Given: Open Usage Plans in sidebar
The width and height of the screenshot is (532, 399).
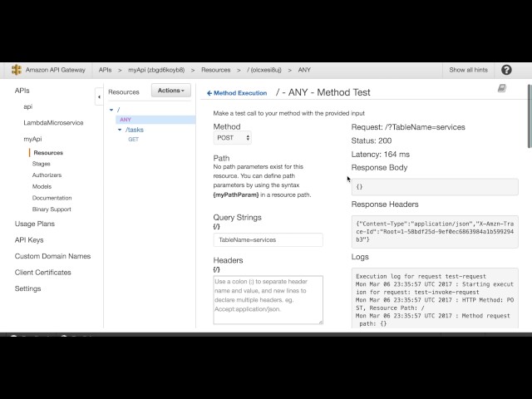Looking at the screenshot, I should tap(35, 224).
